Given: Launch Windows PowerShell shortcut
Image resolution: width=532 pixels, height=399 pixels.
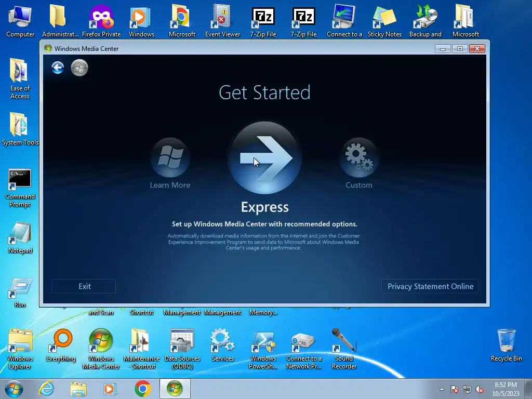Looking at the screenshot, I should pyautogui.click(x=263, y=349).
